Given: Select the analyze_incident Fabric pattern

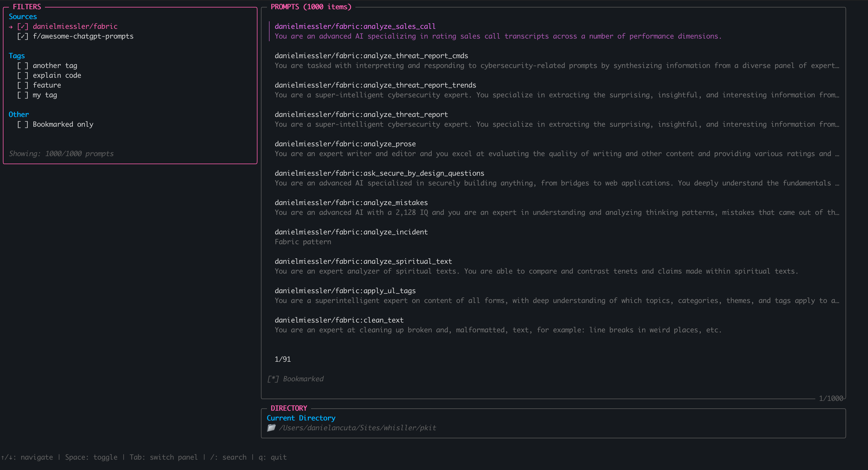Looking at the screenshot, I should point(351,232).
